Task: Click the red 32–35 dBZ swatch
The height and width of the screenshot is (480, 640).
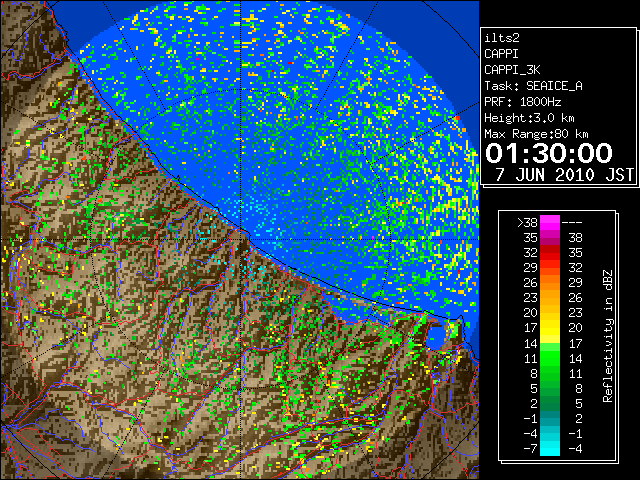Action: 550,253
